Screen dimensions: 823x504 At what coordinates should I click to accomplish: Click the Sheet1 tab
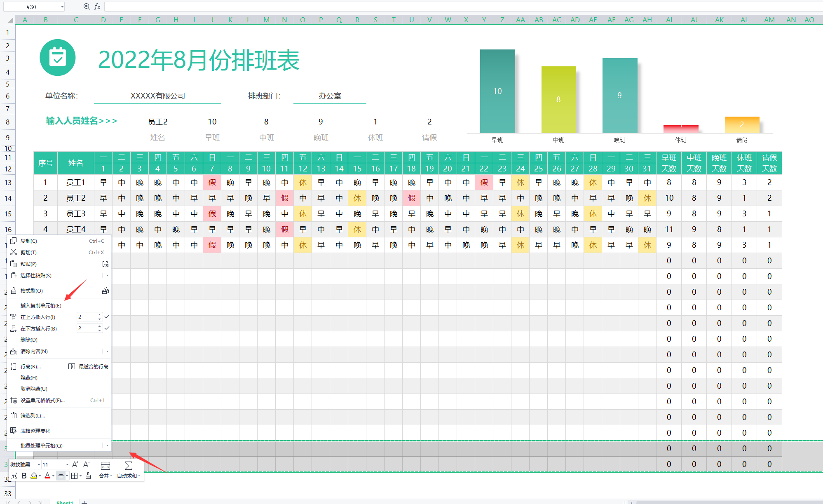pyautogui.click(x=65, y=502)
